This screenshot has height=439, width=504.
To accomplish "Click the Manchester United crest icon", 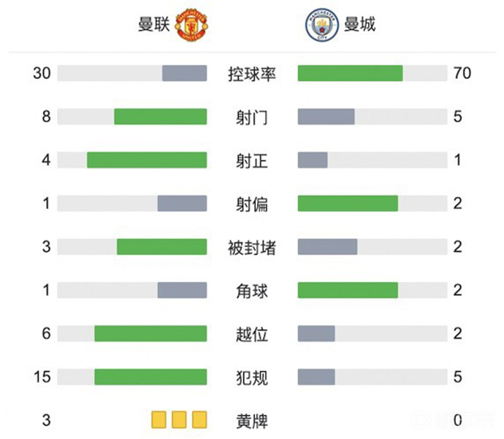I will click(x=191, y=25).
